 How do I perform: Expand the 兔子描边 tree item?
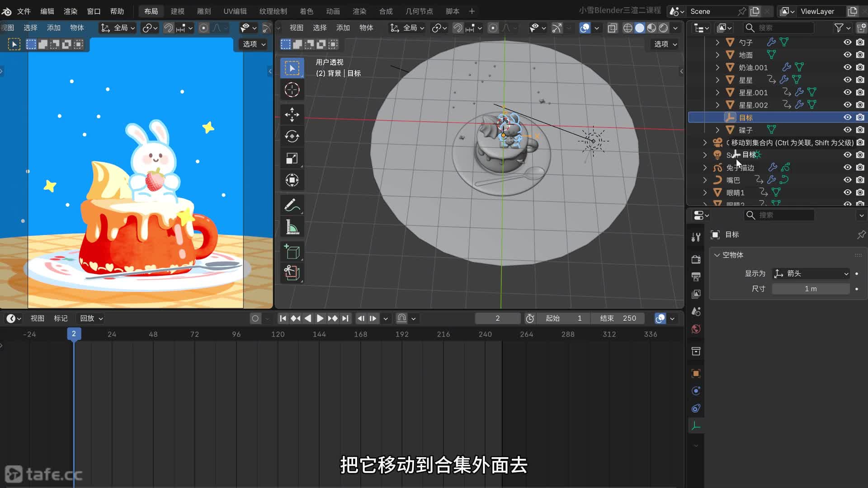[x=705, y=168]
